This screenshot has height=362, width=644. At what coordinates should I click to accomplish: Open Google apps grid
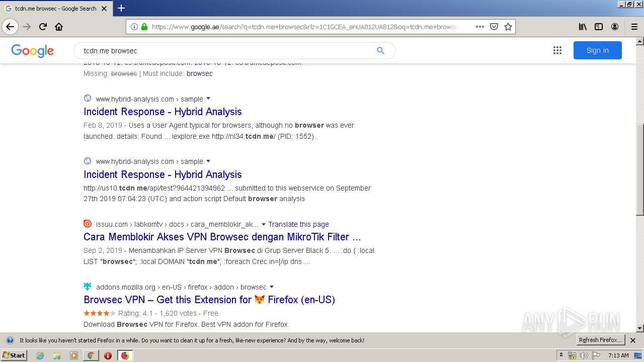coord(557,50)
